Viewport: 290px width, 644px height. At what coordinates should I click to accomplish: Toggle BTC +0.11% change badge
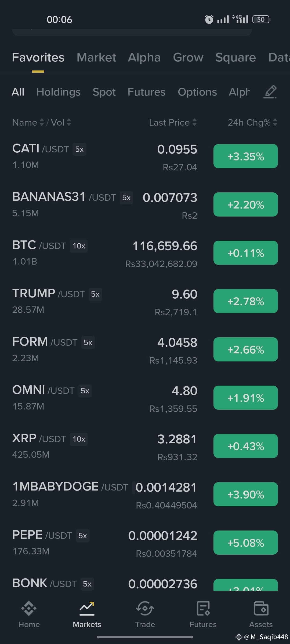click(x=245, y=253)
